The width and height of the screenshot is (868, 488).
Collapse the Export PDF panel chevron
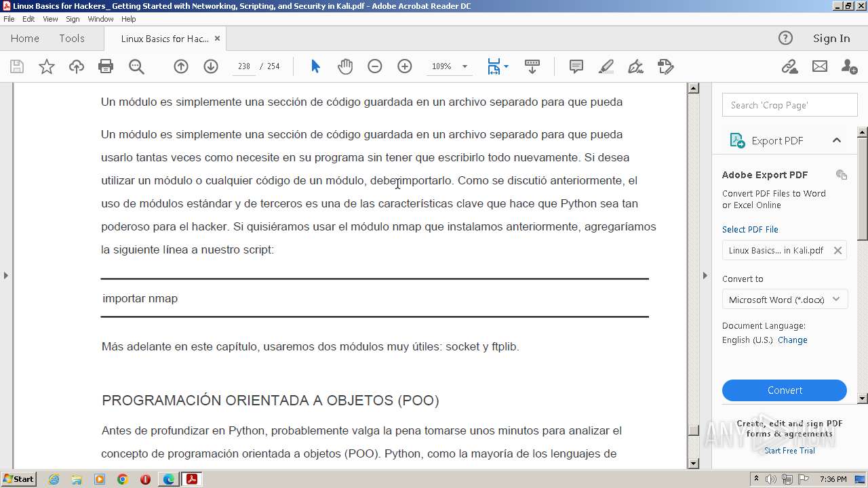(836, 140)
